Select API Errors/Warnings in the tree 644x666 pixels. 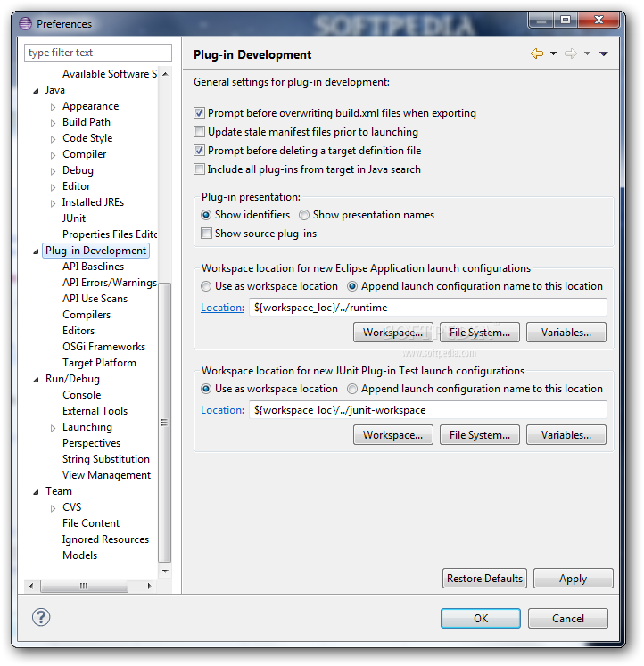pyautogui.click(x=110, y=283)
